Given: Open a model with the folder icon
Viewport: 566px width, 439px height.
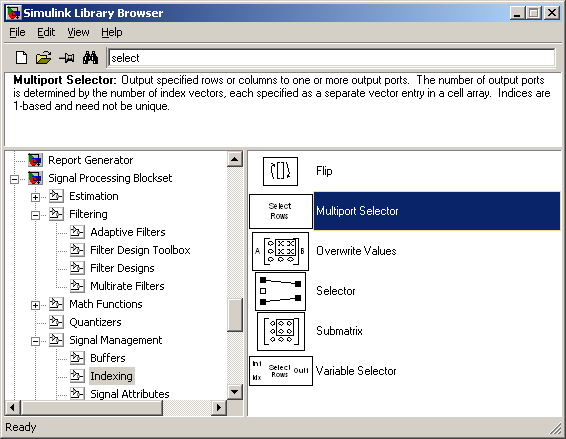Looking at the screenshot, I should (43, 58).
